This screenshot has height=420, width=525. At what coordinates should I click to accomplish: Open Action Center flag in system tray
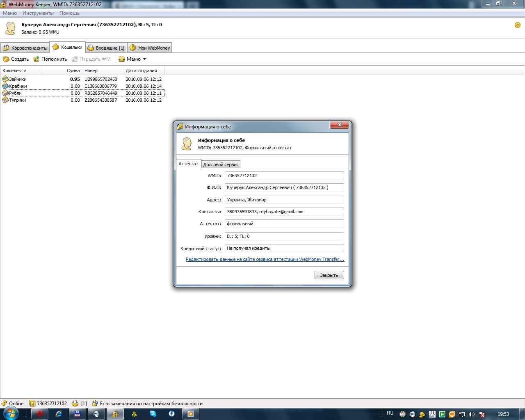click(482, 414)
